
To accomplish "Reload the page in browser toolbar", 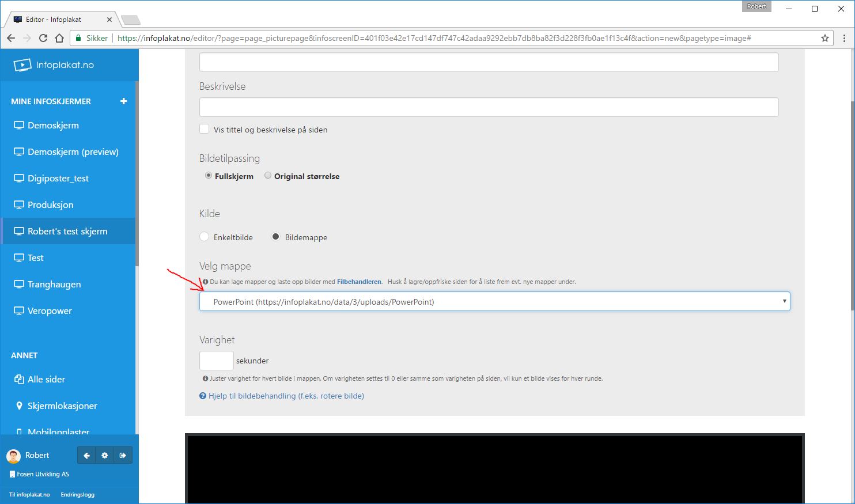I will click(x=43, y=38).
